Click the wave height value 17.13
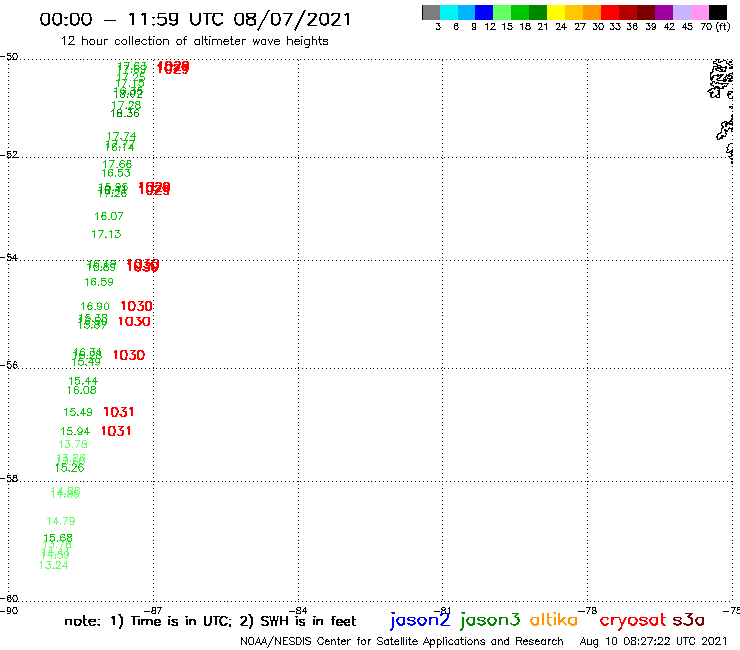The width and height of the screenshot is (740, 650). click(106, 234)
